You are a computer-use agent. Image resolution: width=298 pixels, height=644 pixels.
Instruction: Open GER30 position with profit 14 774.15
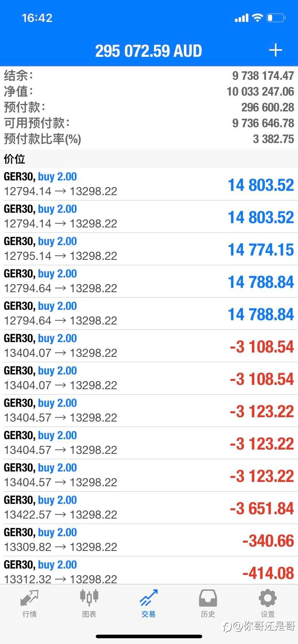tap(149, 249)
